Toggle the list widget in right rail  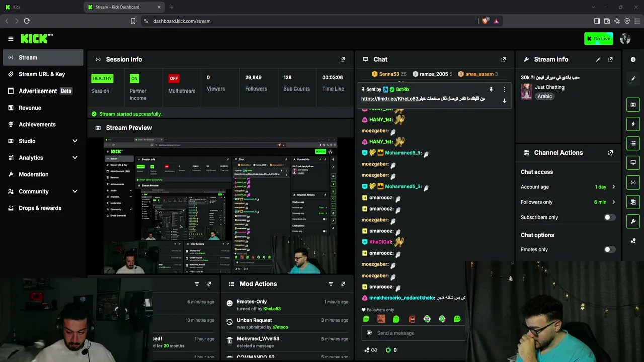633,144
